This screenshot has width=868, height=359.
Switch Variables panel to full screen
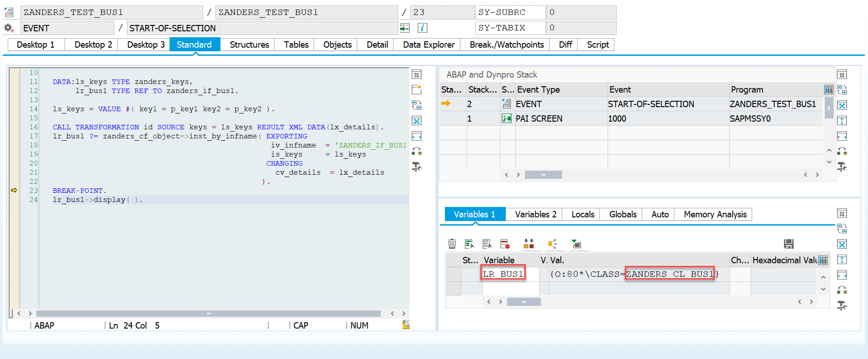(842, 244)
